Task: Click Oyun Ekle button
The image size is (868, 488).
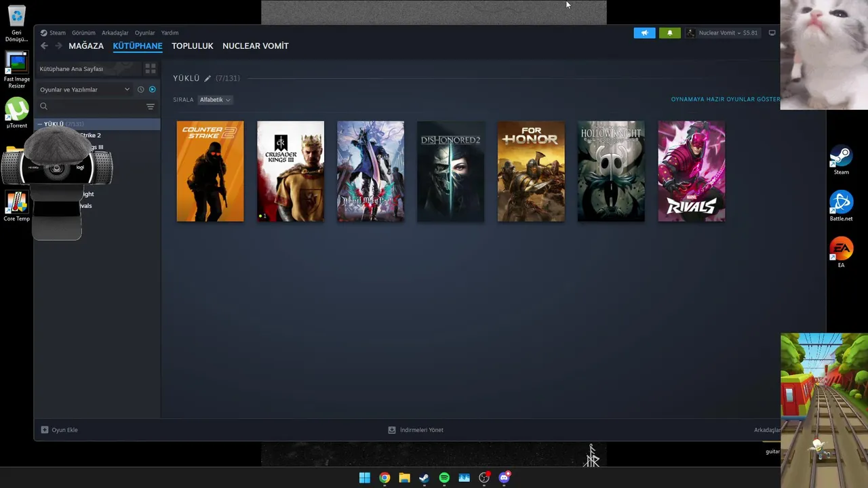Action: [x=60, y=430]
